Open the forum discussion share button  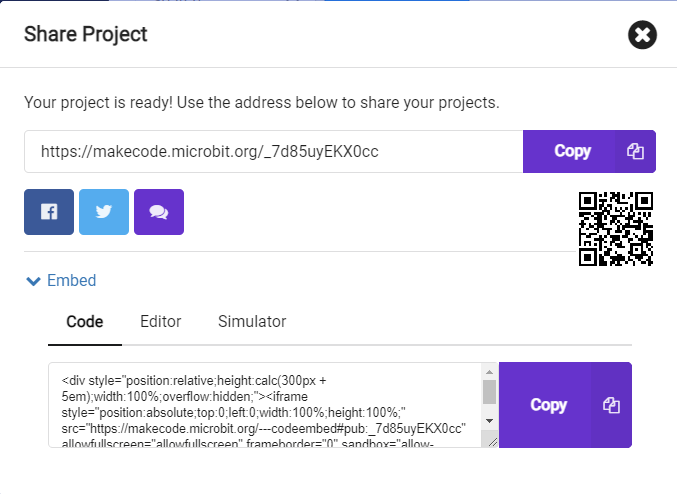(x=159, y=212)
